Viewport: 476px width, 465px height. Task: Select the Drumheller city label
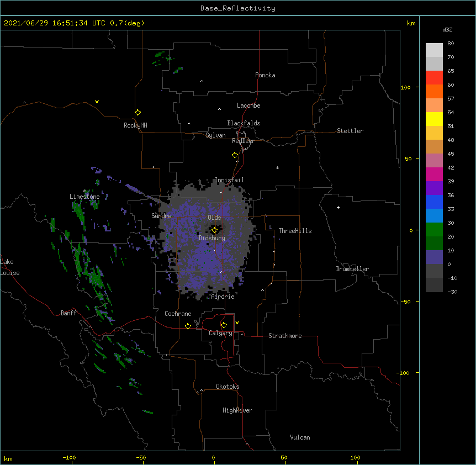352,269
